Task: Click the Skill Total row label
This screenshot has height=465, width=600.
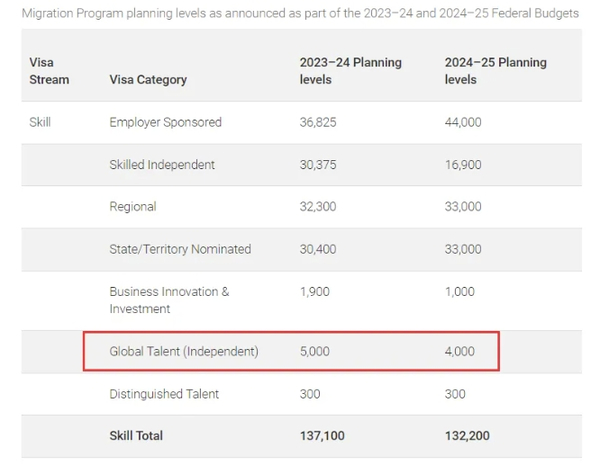Action: coord(136,436)
